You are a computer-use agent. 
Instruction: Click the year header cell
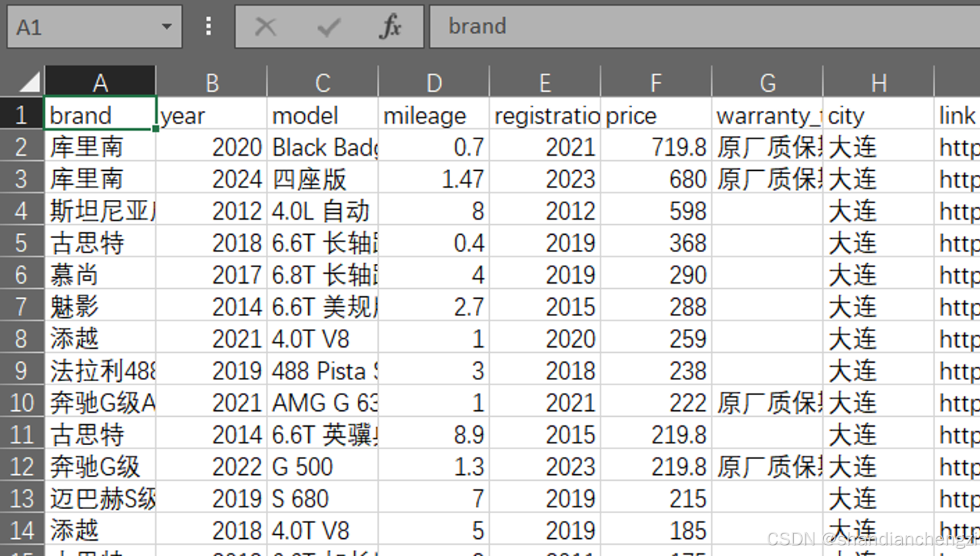212,115
